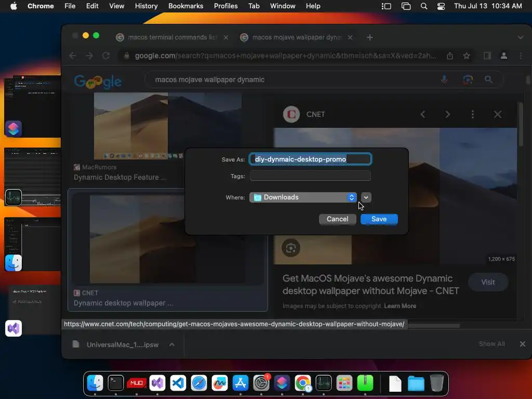The width and height of the screenshot is (532, 399).
Task: Reload the current page
Action: pos(106,56)
